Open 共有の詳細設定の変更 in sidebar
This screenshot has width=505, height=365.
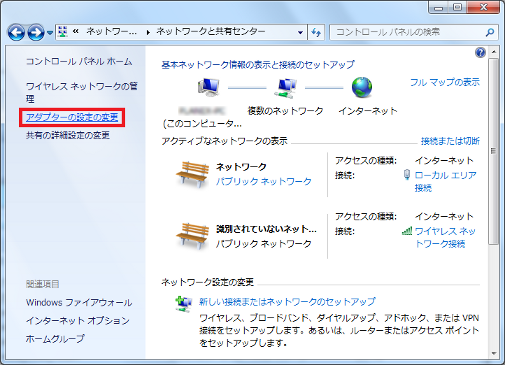coord(68,135)
